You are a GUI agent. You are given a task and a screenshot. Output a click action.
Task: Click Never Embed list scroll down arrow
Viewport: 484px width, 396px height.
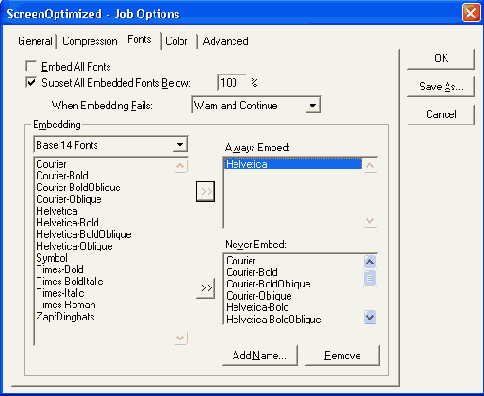(x=370, y=317)
